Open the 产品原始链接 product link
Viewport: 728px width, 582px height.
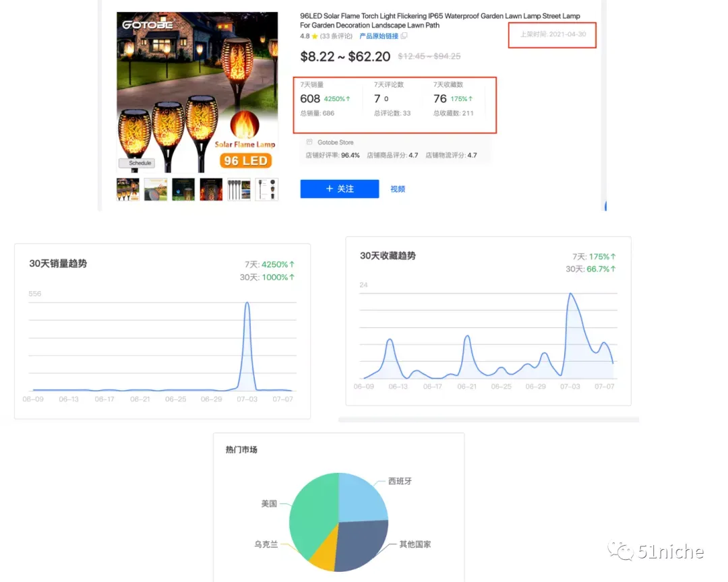(x=378, y=36)
